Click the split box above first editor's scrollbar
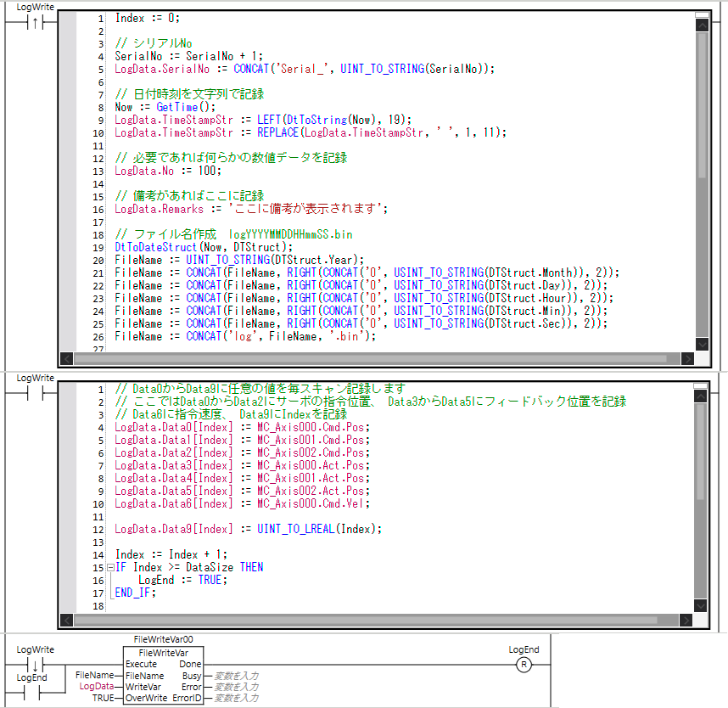 (x=701, y=14)
